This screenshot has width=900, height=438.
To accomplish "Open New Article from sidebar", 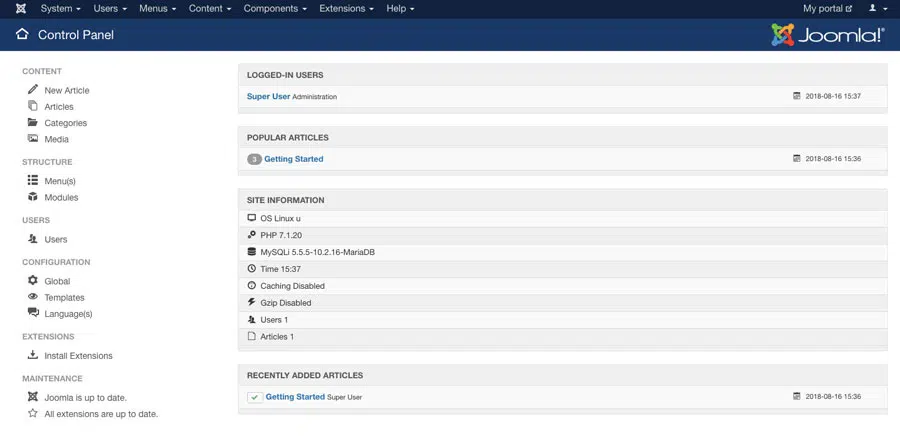I will coord(67,90).
